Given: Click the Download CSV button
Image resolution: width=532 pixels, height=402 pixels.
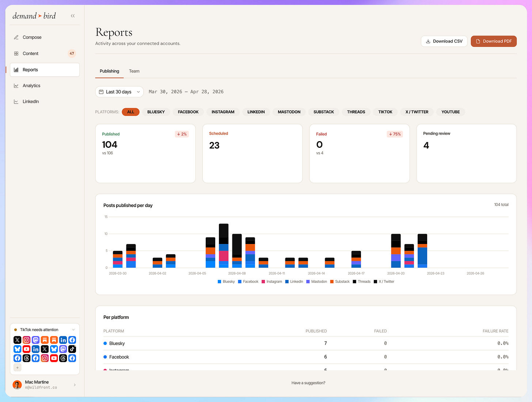Looking at the screenshot, I should click(x=444, y=41).
